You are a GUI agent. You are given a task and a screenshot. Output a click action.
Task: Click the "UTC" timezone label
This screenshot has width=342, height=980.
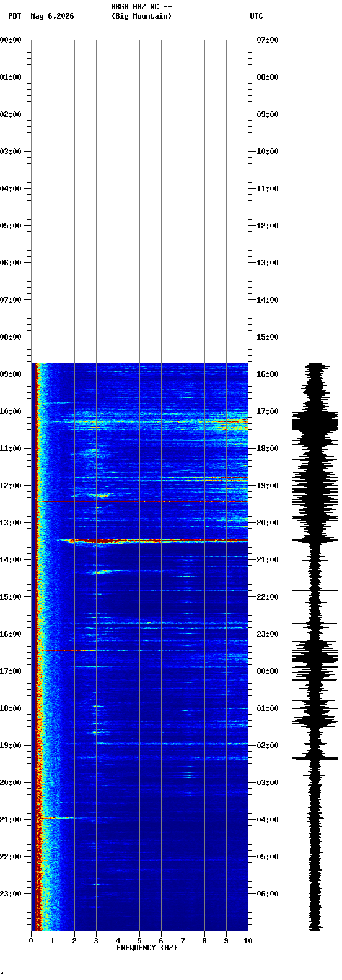tap(256, 16)
